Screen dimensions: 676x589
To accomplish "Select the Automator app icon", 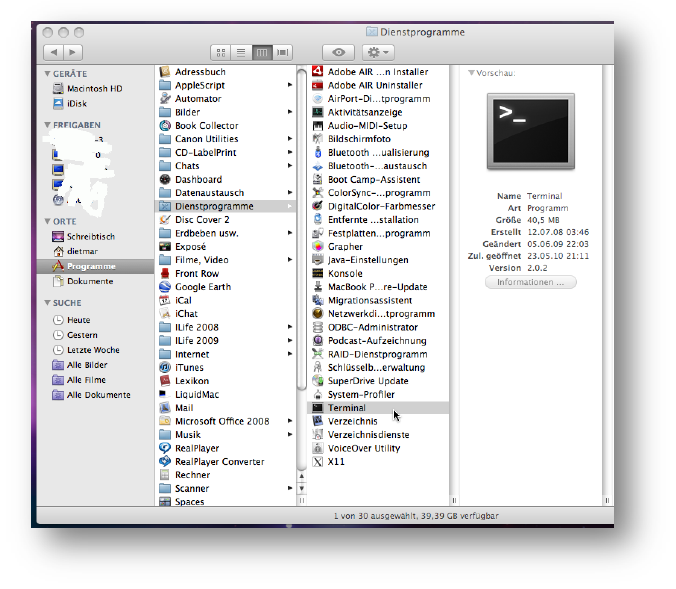I will pyautogui.click(x=165, y=99).
